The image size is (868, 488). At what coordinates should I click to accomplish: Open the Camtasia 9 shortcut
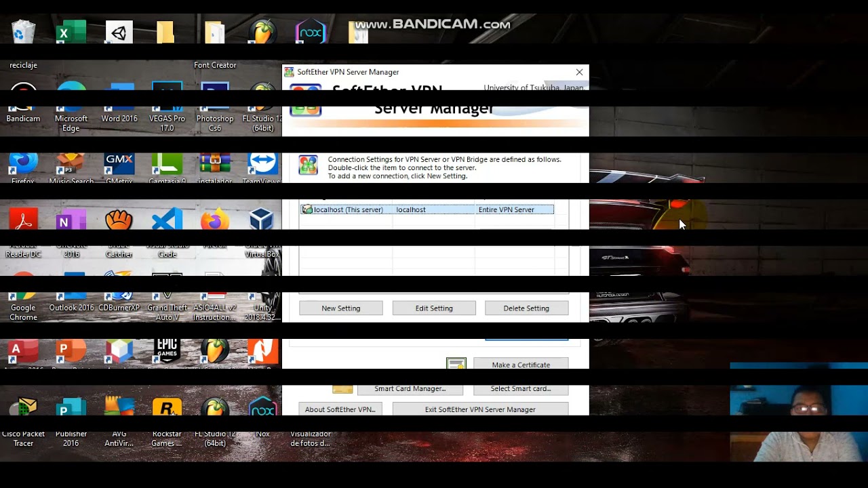167,164
